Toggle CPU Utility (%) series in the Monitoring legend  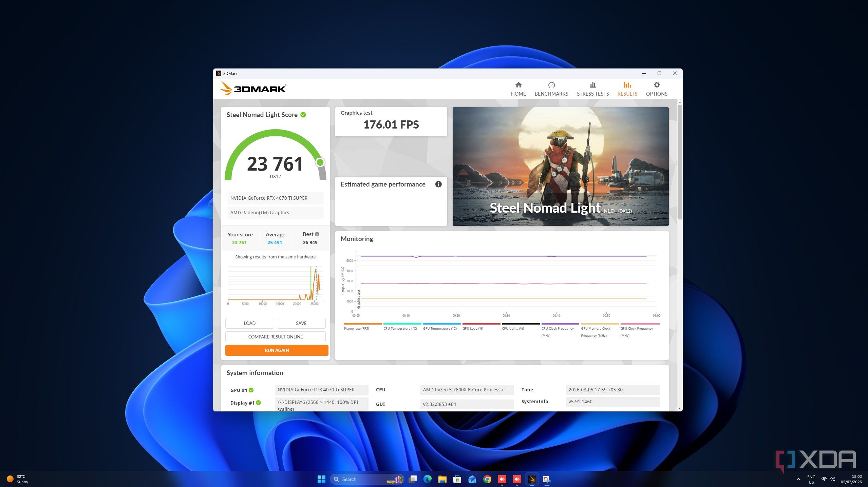[x=521, y=326]
